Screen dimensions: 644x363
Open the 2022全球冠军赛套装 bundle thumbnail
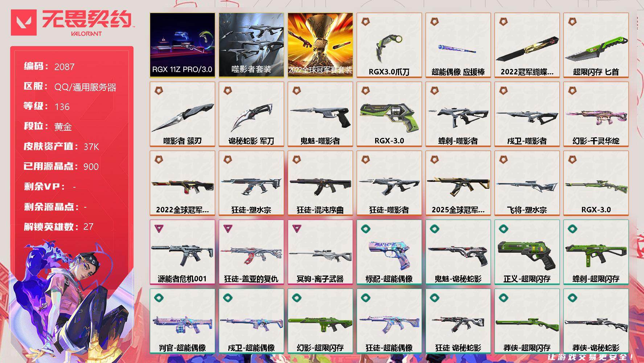click(320, 45)
